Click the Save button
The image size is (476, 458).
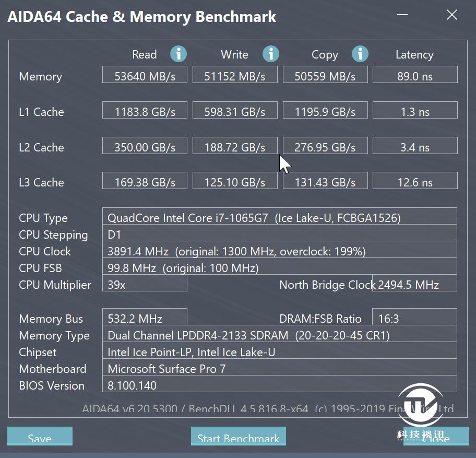pyautogui.click(x=40, y=438)
